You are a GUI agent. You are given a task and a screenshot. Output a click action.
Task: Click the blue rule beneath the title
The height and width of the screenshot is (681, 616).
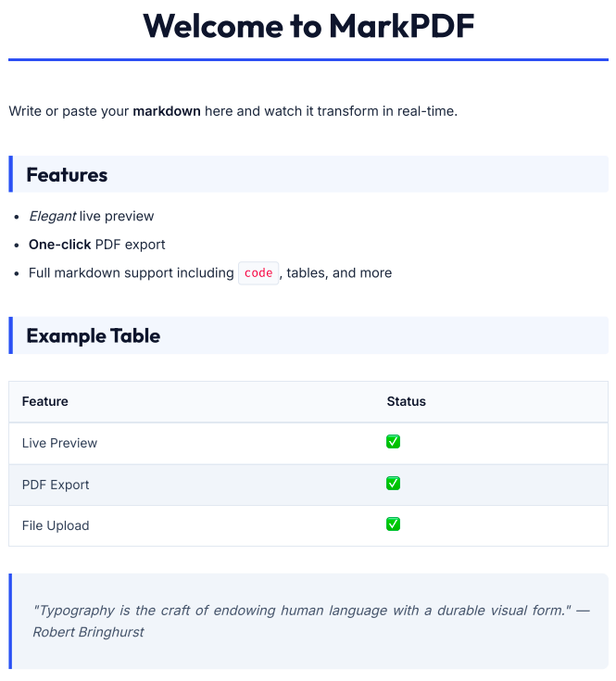coord(308,59)
